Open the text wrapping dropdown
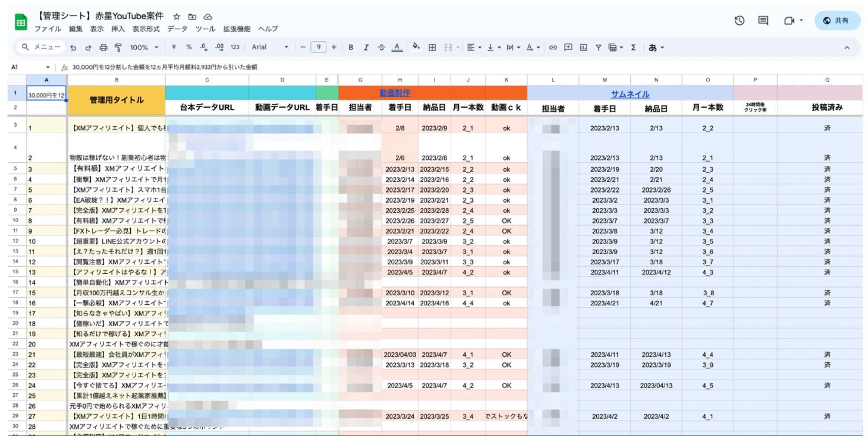The height and width of the screenshot is (440, 868). point(513,48)
